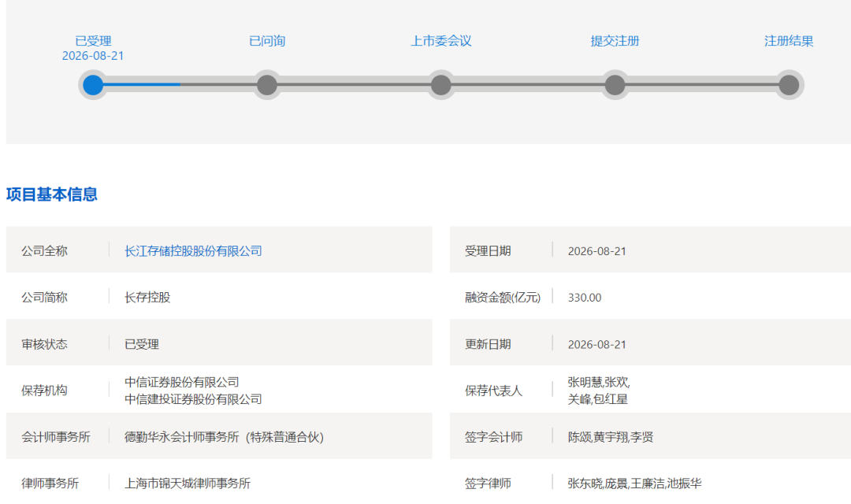Click the 签字律师 field label
The image size is (851, 504).
point(488,484)
